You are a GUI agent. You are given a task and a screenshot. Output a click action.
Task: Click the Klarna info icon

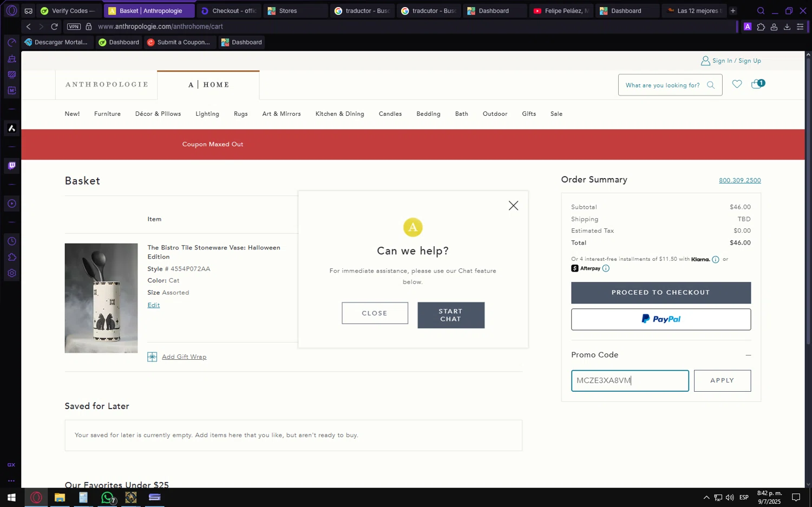715,260
